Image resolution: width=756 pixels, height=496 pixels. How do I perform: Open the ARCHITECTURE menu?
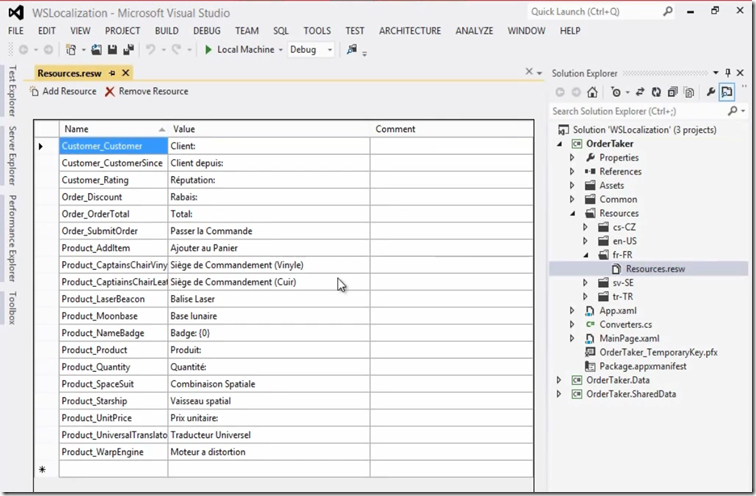[410, 31]
